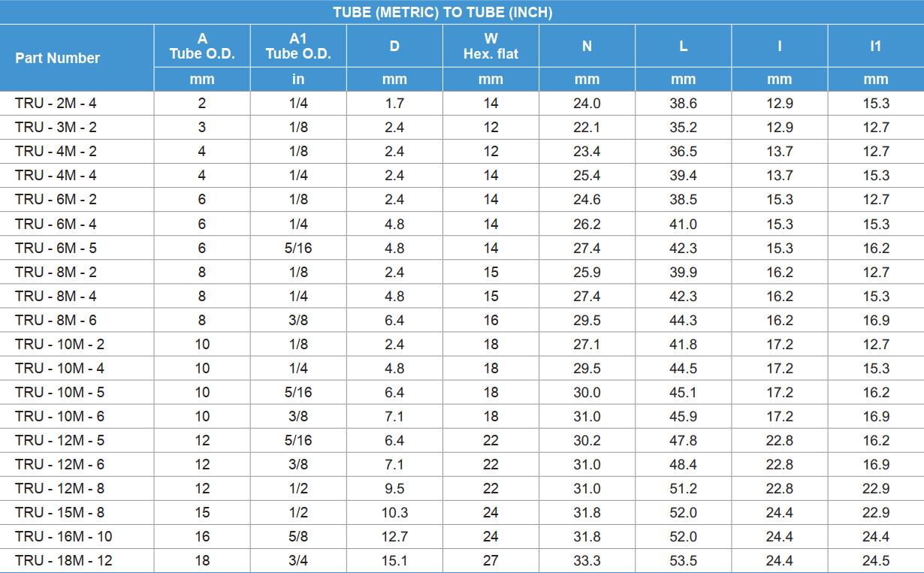Image resolution: width=924 pixels, height=573 pixels.
Task: Choose part number TRU - 15M - 8
Action: (x=59, y=512)
